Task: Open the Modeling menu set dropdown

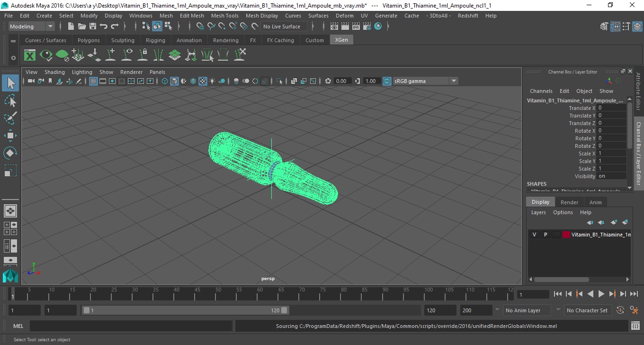Action: pyautogui.click(x=31, y=27)
